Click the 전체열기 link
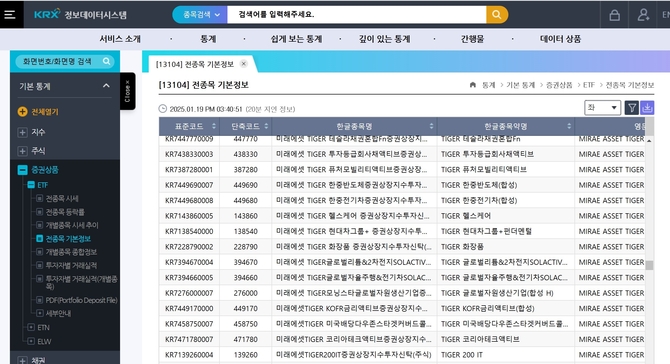Screen dimensions: 670x364 (x=45, y=112)
